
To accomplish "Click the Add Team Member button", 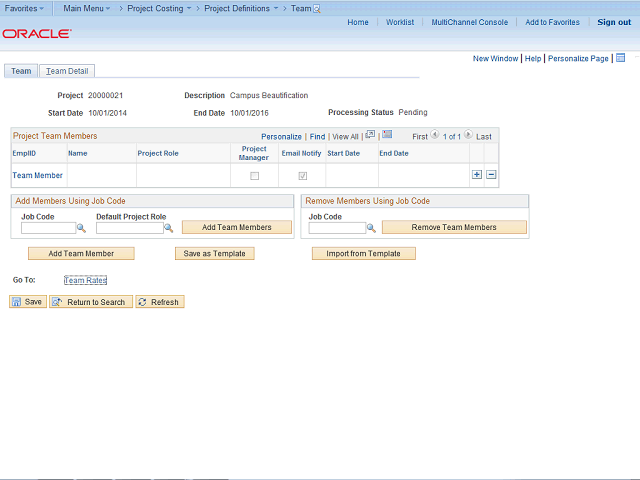I will click(x=81, y=253).
